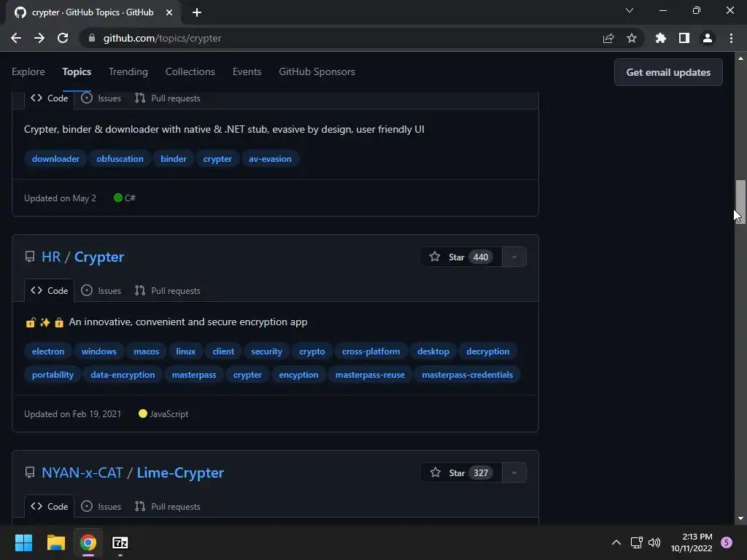The image size is (747, 560).
Task: Click the decryption topic tag
Action: point(488,351)
